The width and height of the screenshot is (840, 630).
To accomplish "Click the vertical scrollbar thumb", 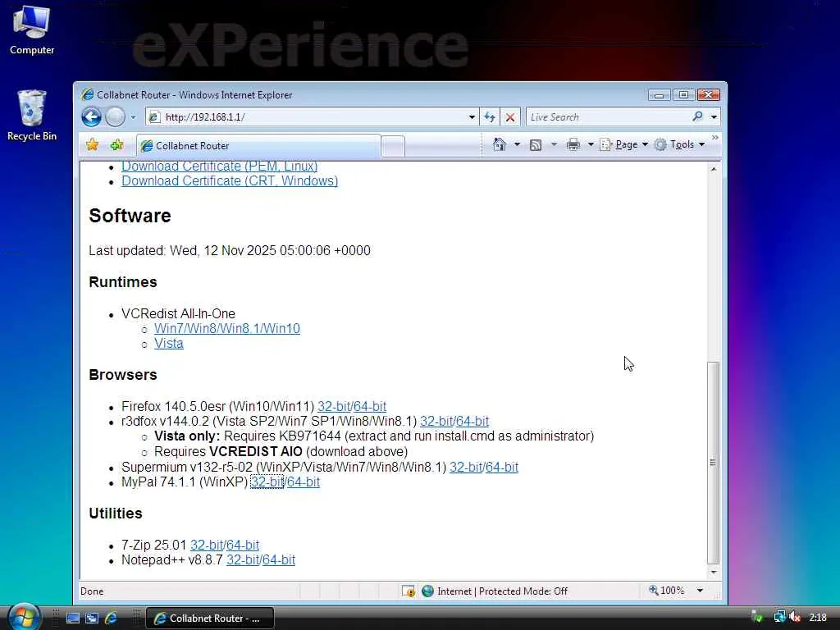I will click(x=713, y=463).
